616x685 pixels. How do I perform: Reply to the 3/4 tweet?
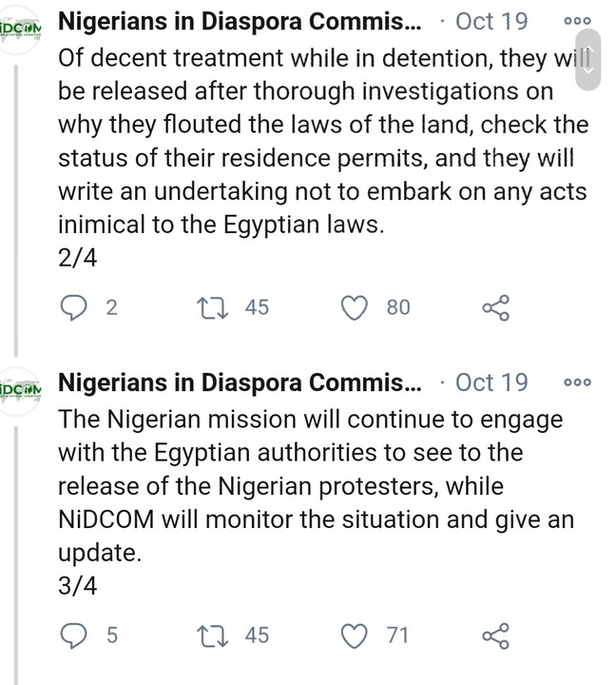click(74, 636)
